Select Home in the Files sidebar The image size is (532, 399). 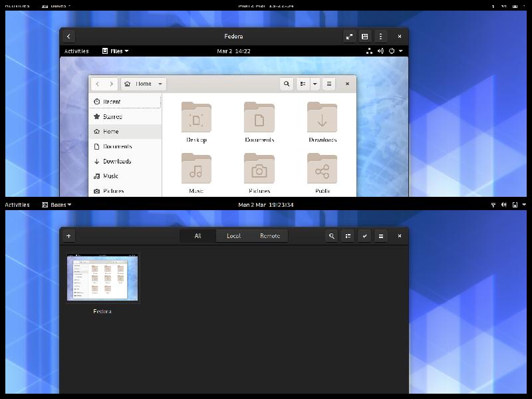(125, 131)
